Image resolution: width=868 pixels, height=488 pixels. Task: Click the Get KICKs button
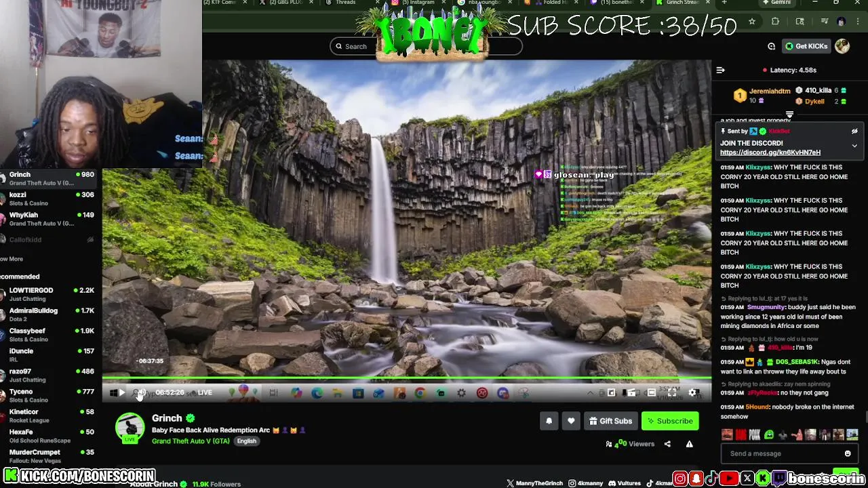point(806,46)
